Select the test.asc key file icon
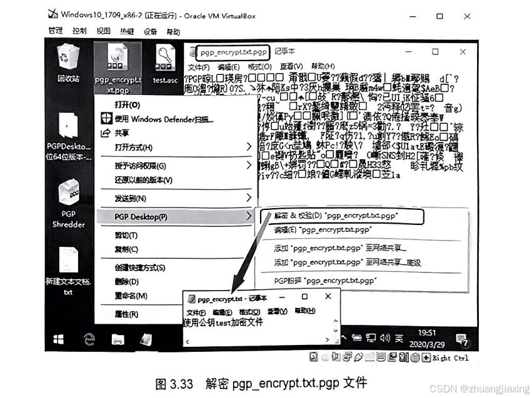This screenshot has height=398, width=532. point(165,64)
